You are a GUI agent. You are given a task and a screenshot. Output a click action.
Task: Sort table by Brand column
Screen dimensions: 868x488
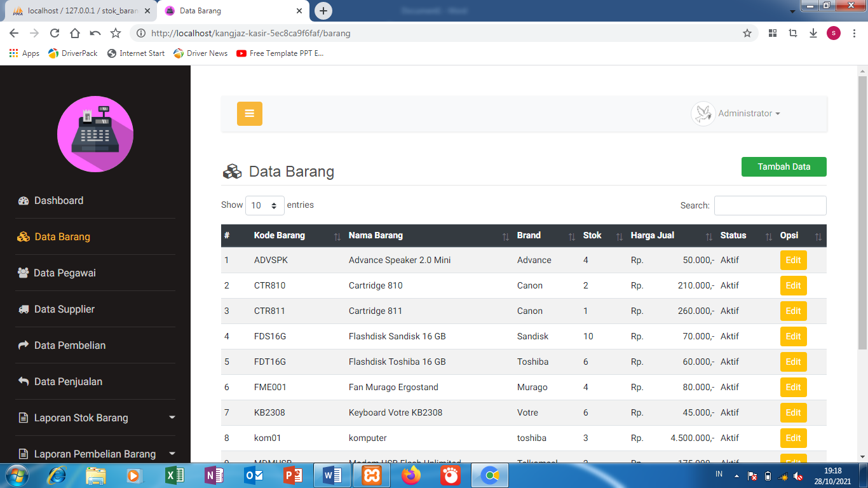coord(546,236)
